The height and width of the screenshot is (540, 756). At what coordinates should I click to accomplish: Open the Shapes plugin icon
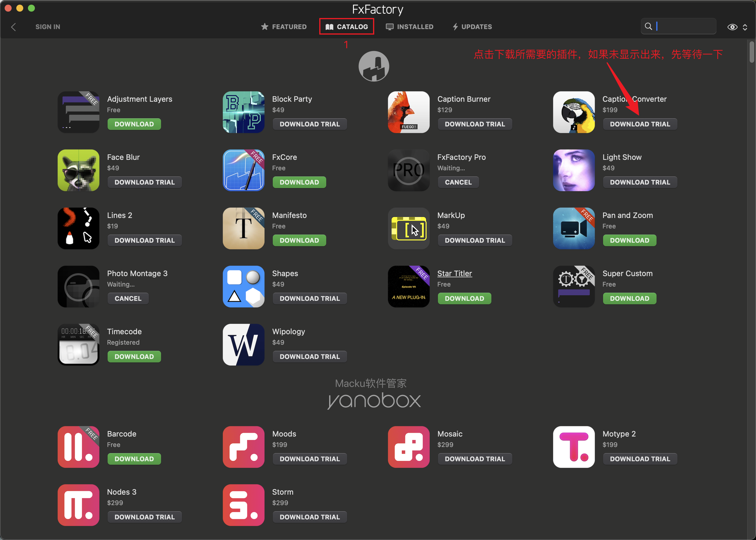pos(243,287)
